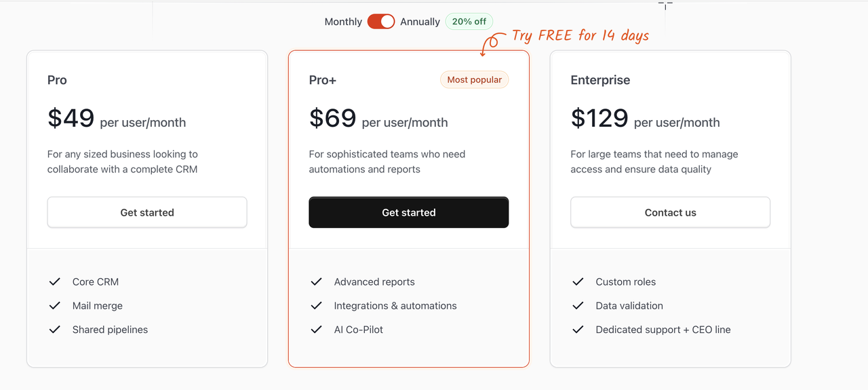
Task: Click the Most popular badge
Action: 474,80
